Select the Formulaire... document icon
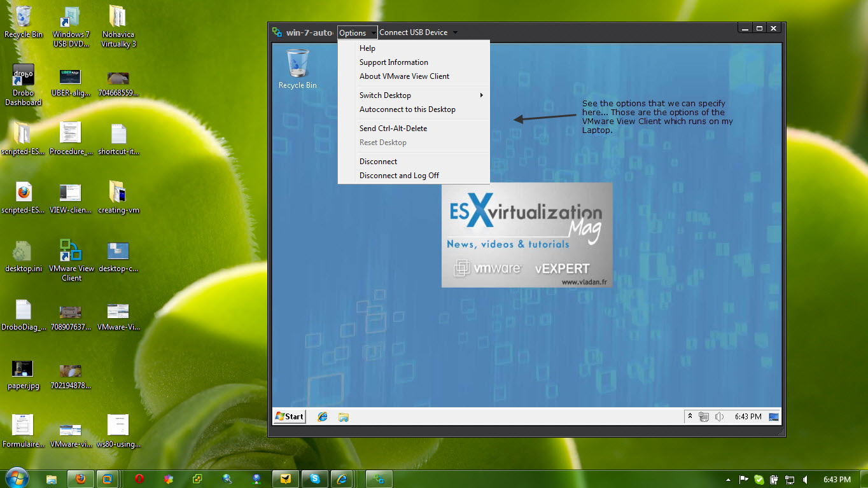The width and height of the screenshot is (868, 488). click(x=24, y=431)
